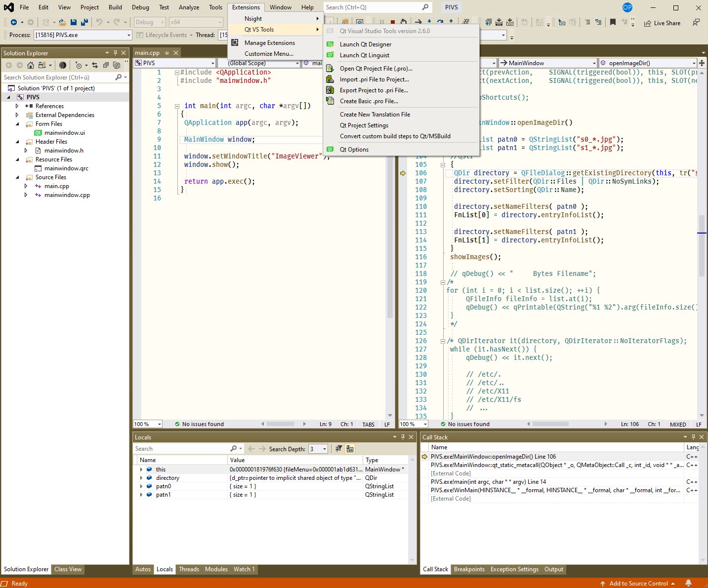Select Launch Qt Designer menu entry

tap(365, 44)
